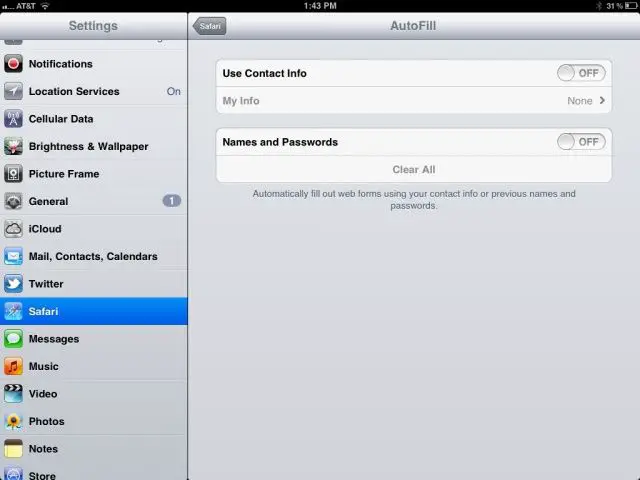Tap the General badge showing 1

click(x=171, y=201)
